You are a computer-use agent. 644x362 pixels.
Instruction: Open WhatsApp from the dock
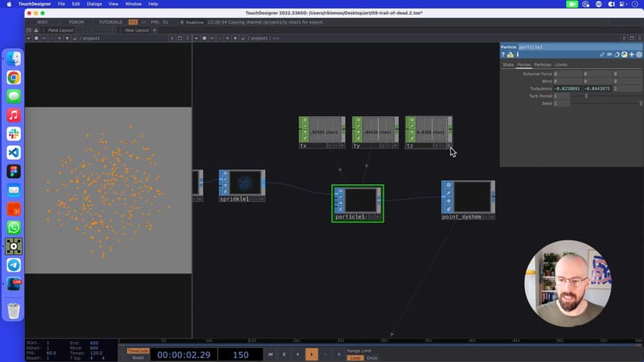point(13,228)
